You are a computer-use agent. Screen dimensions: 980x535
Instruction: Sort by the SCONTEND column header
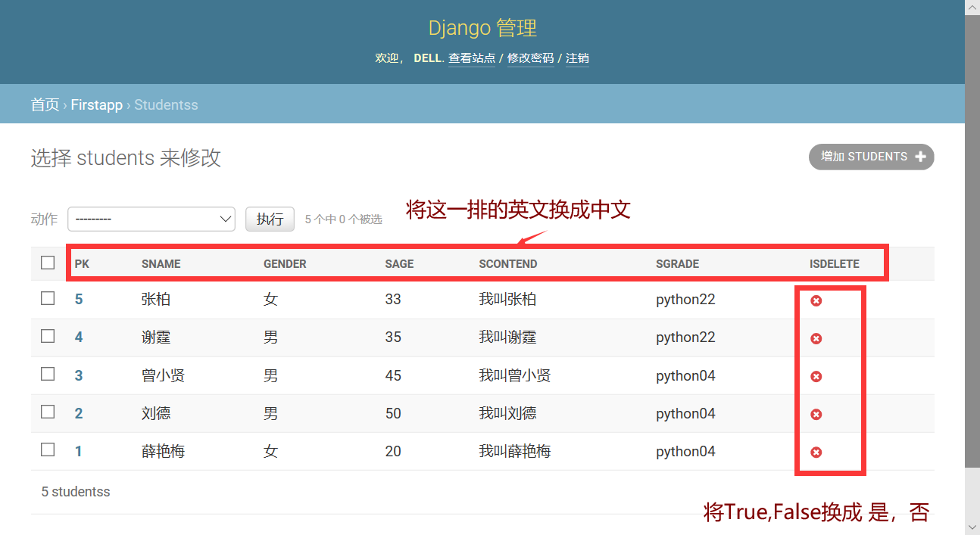pos(508,264)
